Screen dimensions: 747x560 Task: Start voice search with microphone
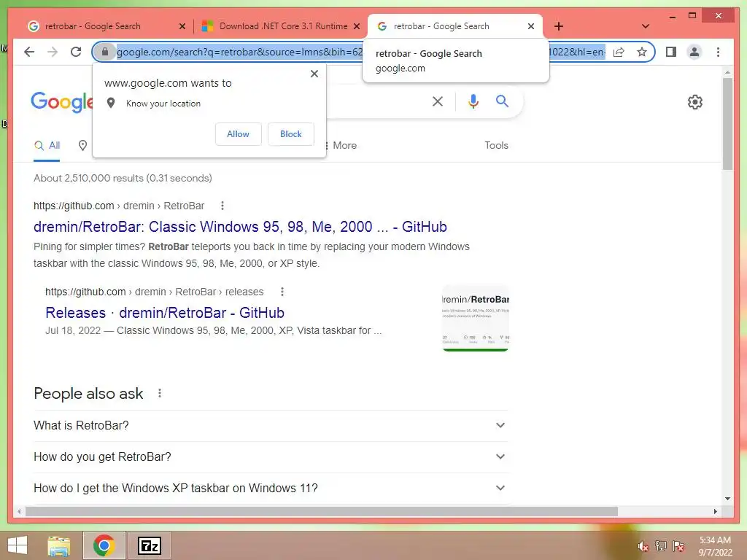point(473,101)
